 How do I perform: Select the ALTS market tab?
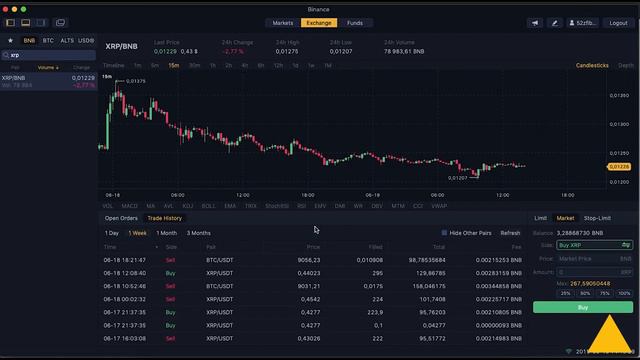(x=67, y=40)
